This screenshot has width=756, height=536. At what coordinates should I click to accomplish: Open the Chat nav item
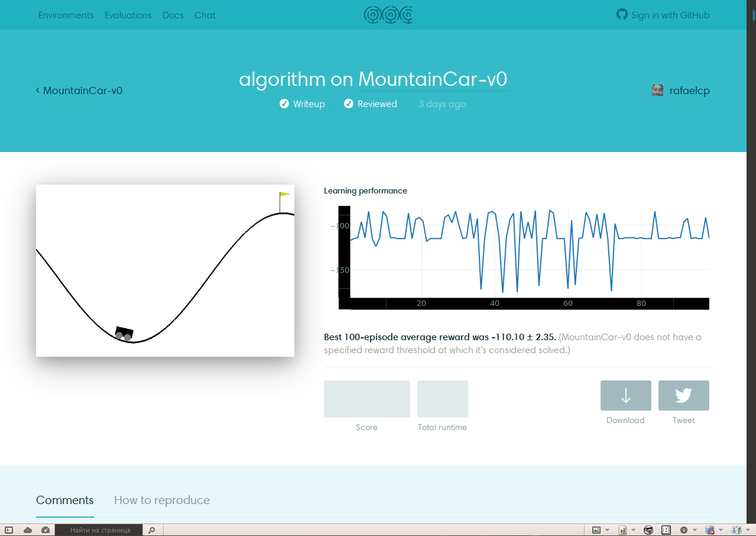[205, 15]
